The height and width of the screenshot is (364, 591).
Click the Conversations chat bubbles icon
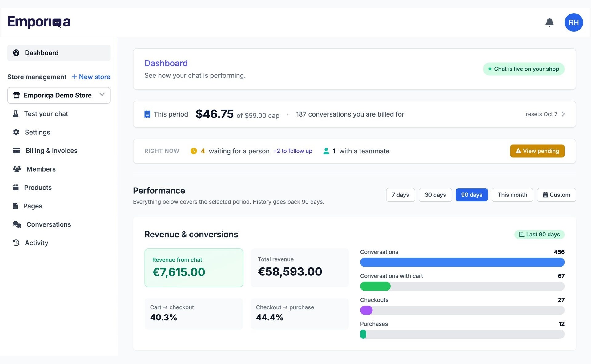(17, 224)
